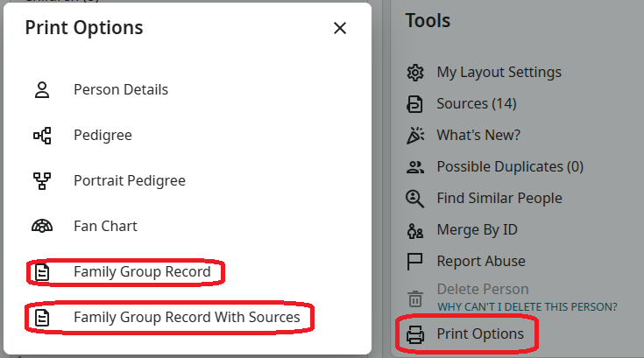
Task: Select Portrait Pedigree print option
Action: click(130, 181)
